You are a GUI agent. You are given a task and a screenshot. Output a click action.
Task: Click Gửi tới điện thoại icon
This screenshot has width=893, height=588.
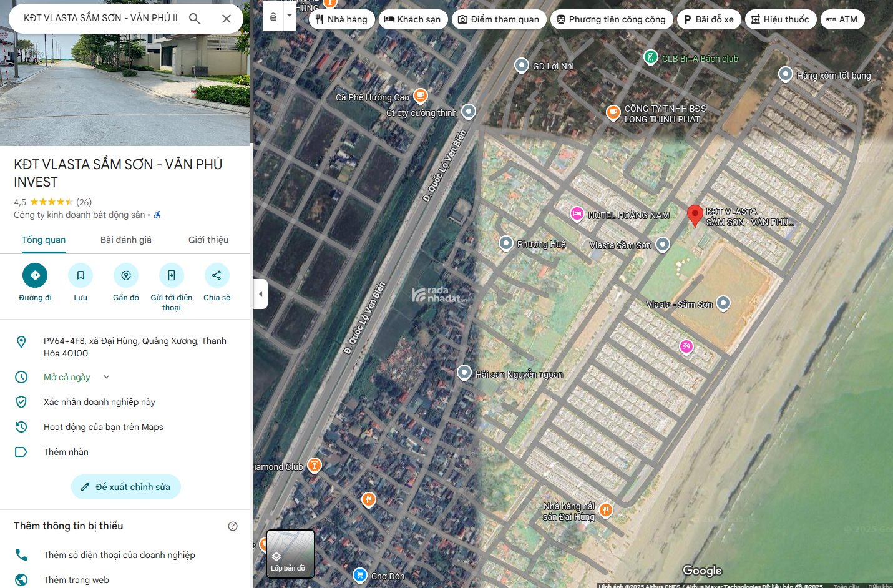pyautogui.click(x=172, y=275)
